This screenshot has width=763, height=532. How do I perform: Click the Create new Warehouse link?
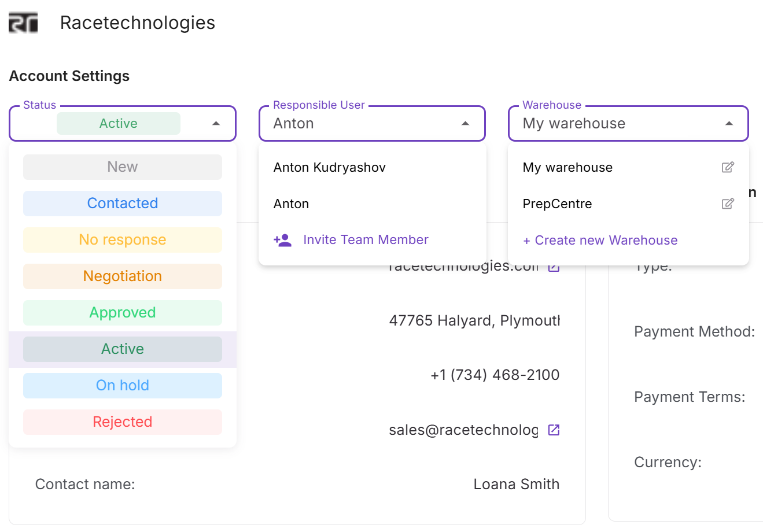tap(600, 240)
